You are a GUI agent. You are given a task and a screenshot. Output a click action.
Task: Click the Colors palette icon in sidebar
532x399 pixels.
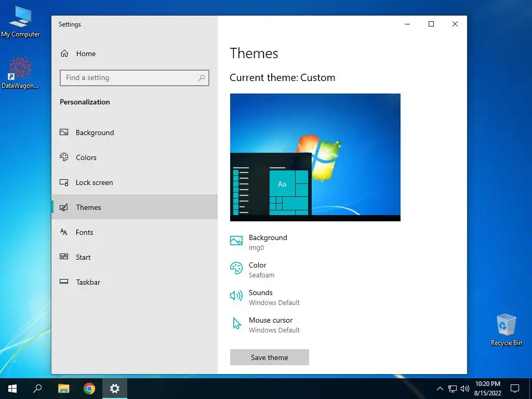pyautogui.click(x=64, y=157)
